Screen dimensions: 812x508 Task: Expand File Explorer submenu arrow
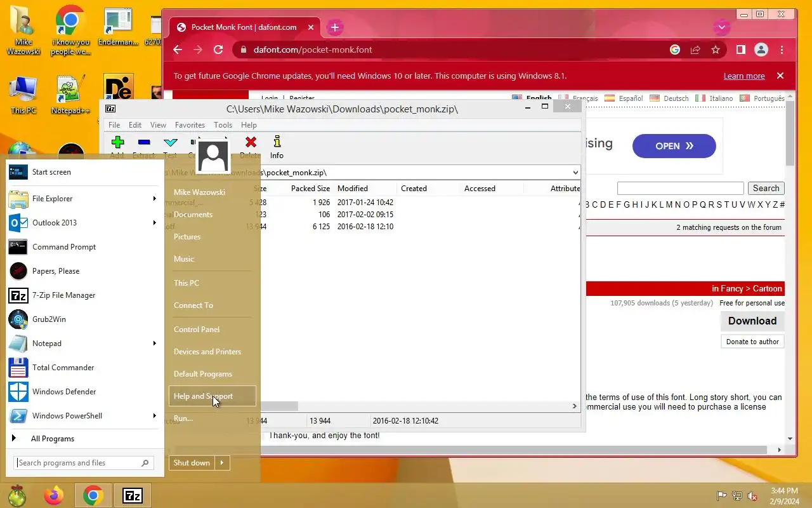click(154, 199)
